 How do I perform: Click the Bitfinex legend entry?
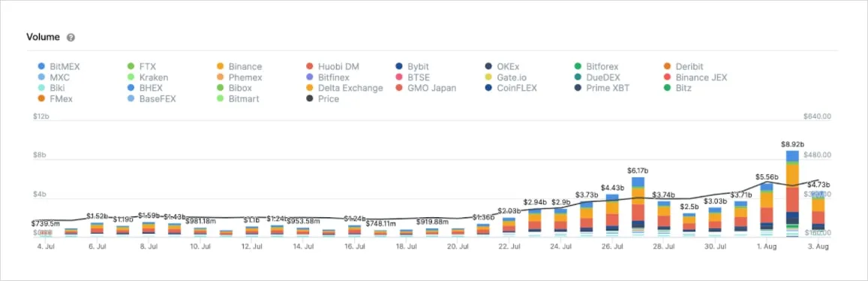[x=329, y=77]
